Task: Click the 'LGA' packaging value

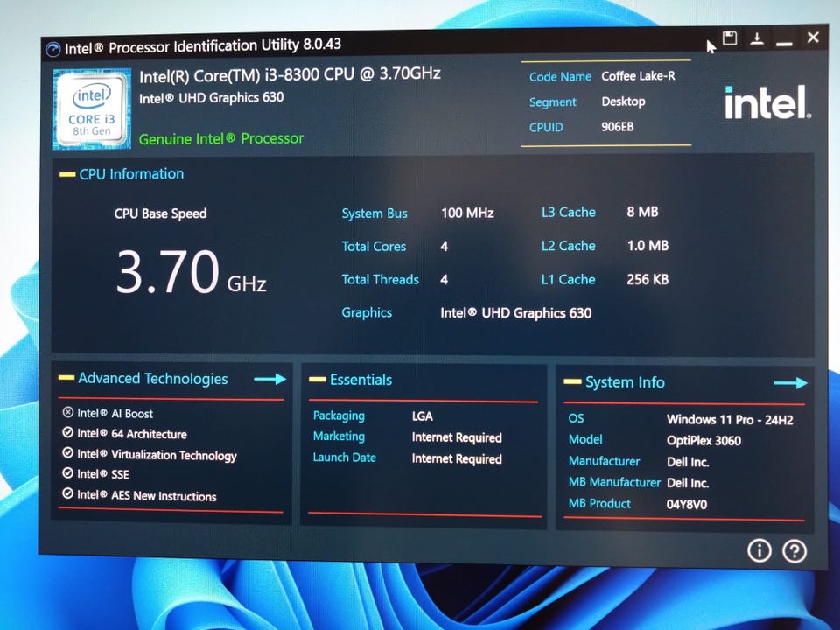Action: (422, 416)
